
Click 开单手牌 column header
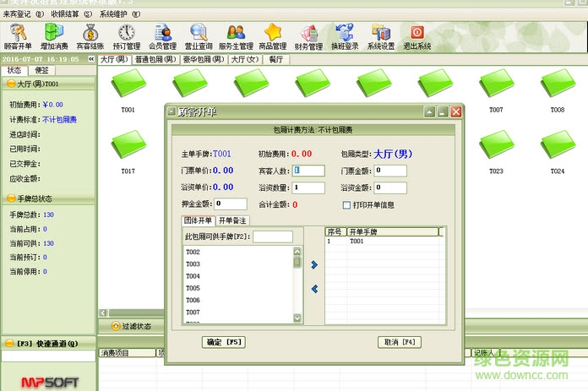click(393, 232)
